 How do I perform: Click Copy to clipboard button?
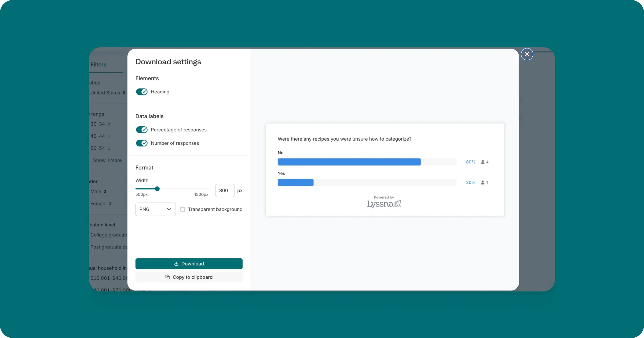coord(189,277)
